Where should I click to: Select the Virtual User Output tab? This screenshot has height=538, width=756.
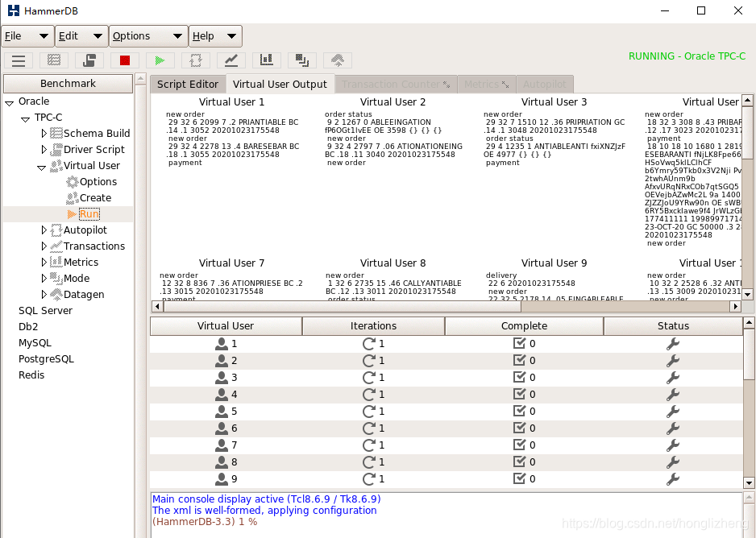pyautogui.click(x=280, y=85)
